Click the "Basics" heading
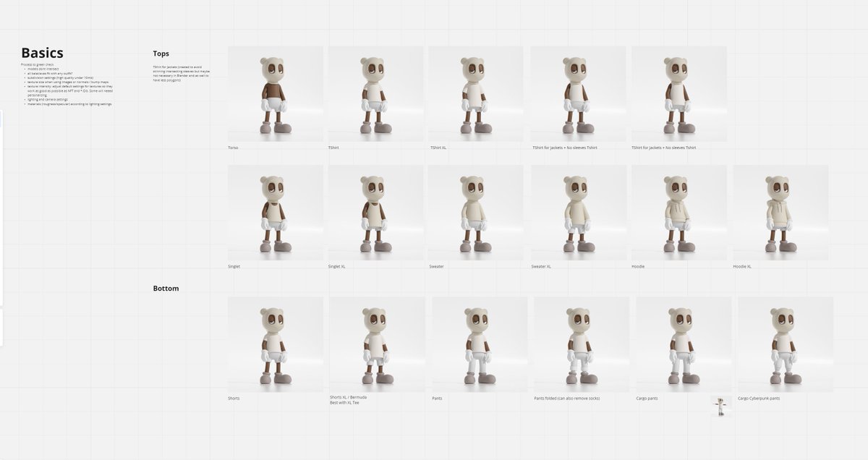868x460 pixels. click(42, 53)
